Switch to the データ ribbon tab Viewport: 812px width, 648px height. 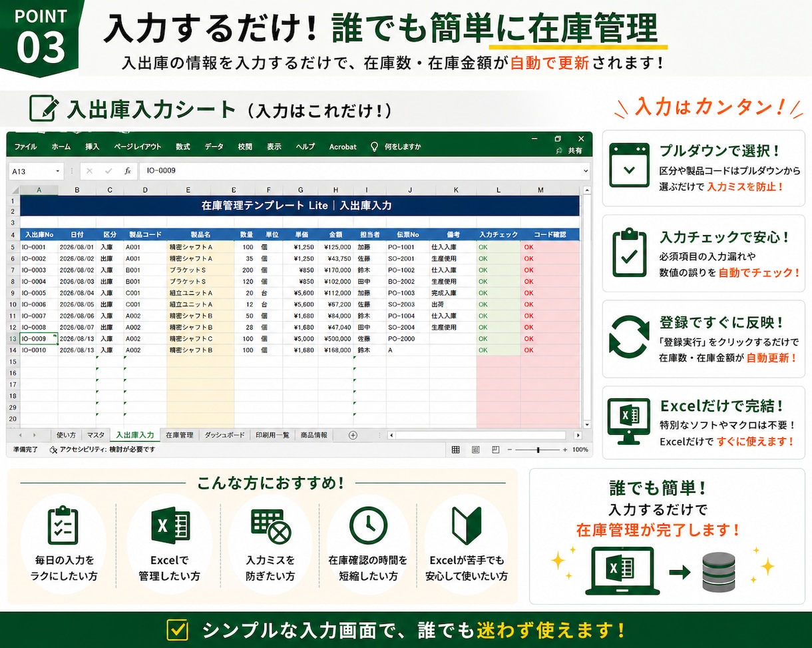point(214,147)
